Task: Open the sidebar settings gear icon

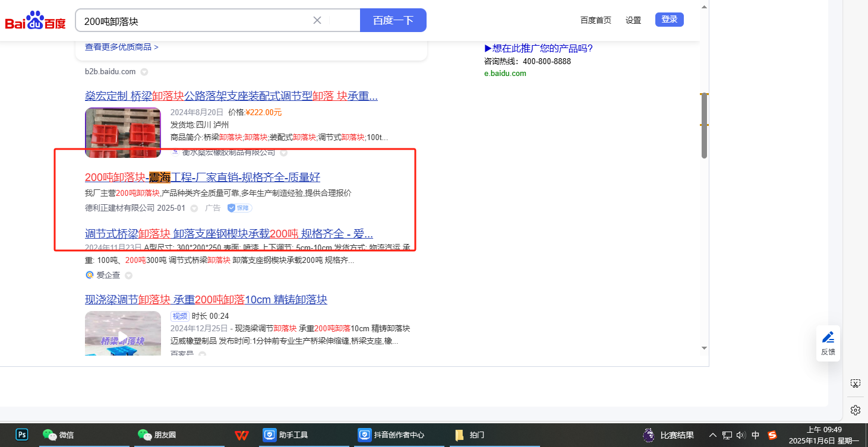Action: click(855, 410)
